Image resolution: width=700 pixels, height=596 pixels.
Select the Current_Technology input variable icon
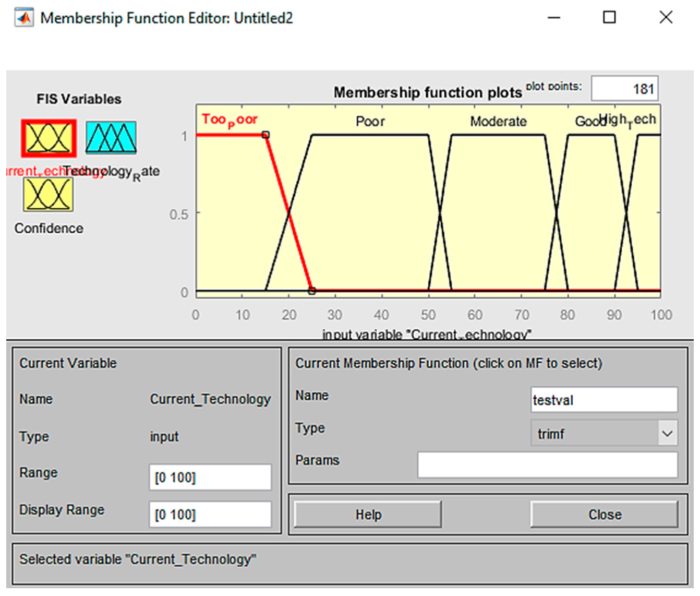coord(49,138)
